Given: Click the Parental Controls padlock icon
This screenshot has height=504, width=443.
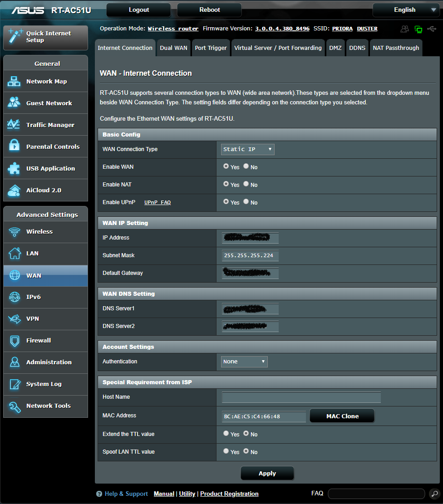Looking at the screenshot, I should coord(14,146).
